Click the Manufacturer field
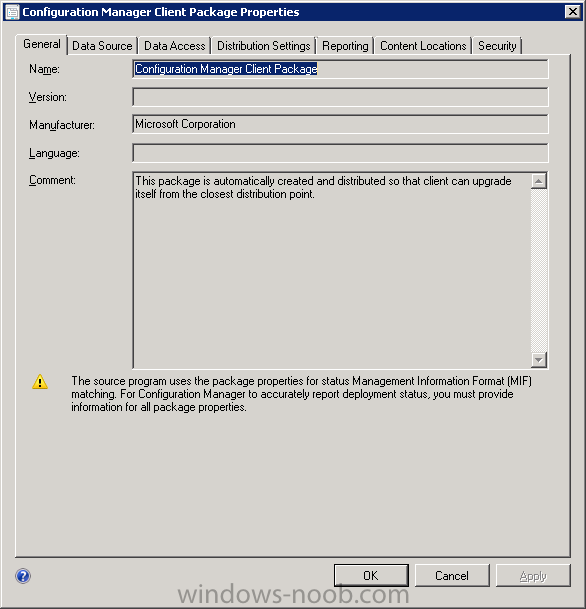Screen dimensions: 586x609 340,124
